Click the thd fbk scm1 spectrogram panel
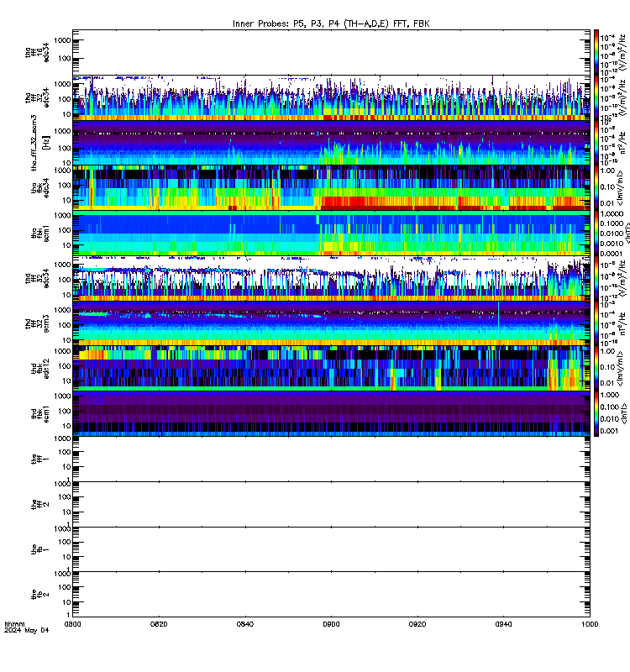Screen dimensions: 630x672 point(331,414)
